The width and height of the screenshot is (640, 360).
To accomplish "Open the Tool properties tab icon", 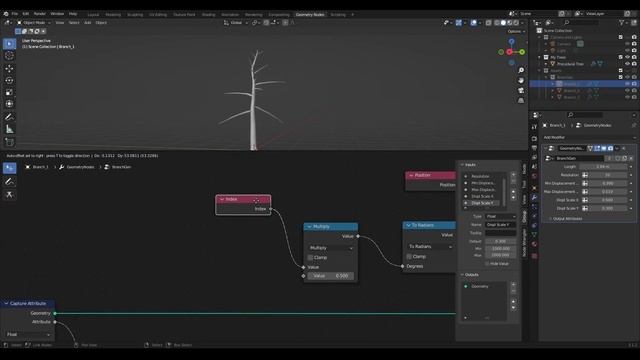I will 534,128.
